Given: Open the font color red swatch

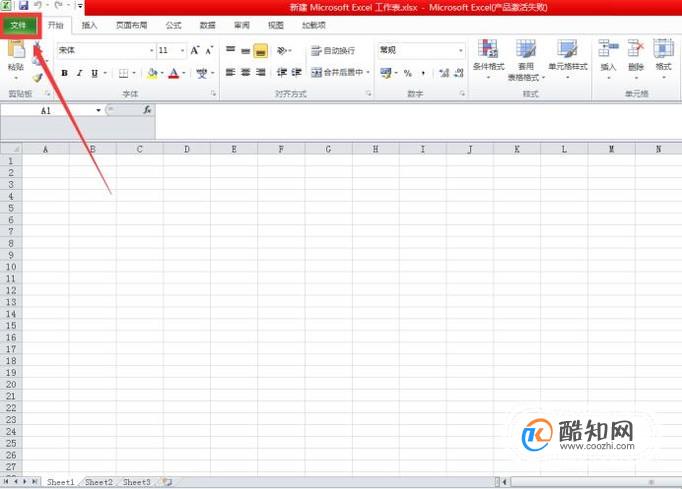Looking at the screenshot, I should click(174, 73).
